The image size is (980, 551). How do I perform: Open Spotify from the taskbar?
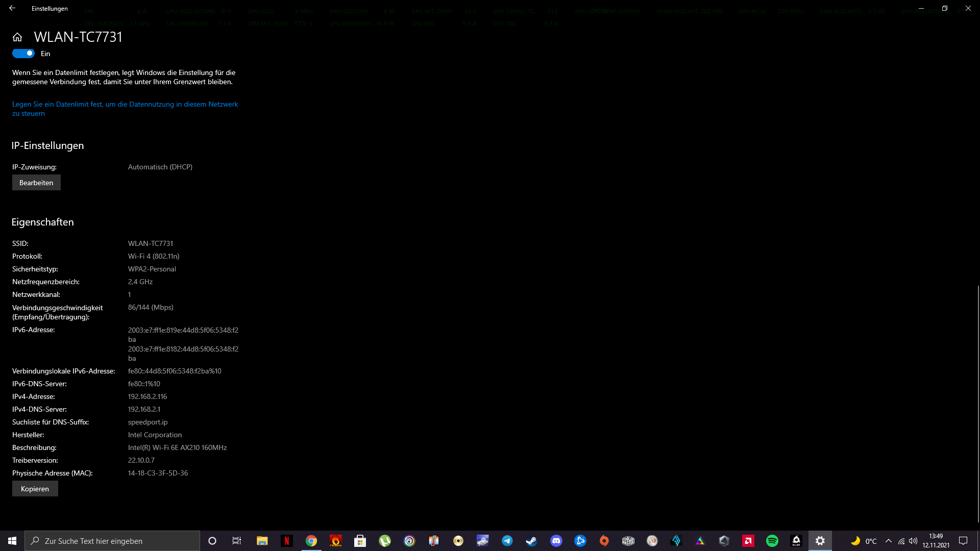click(772, 541)
